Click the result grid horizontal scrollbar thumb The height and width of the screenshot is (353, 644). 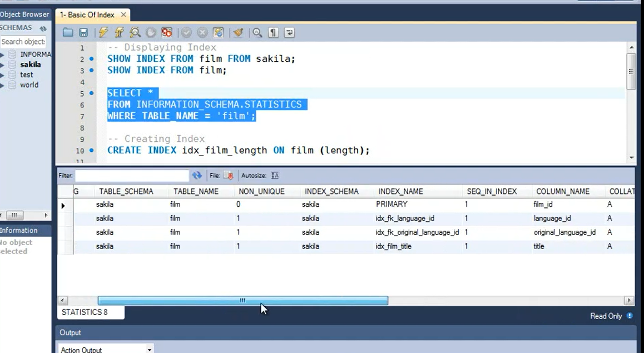click(x=242, y=301)
